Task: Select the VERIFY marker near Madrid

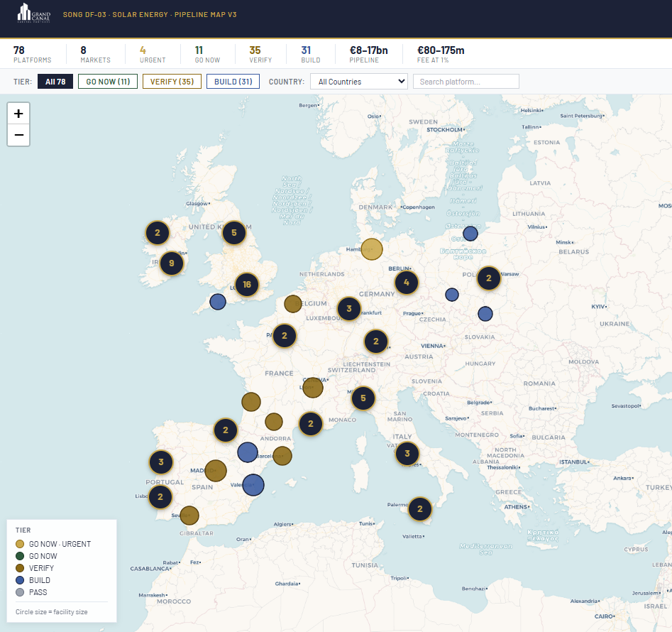Action: pos(216,471)
